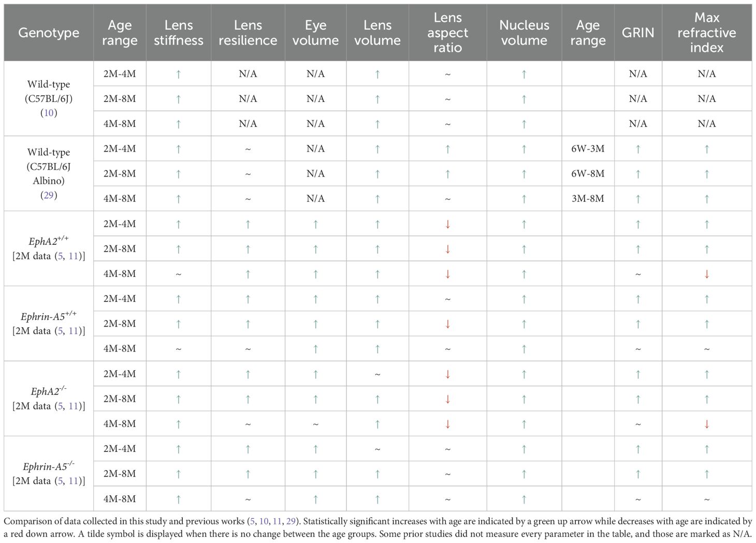This screenshot has width=756, height=543.
Task: Click the Nucleus volume column header
Action: click(524, 33)
